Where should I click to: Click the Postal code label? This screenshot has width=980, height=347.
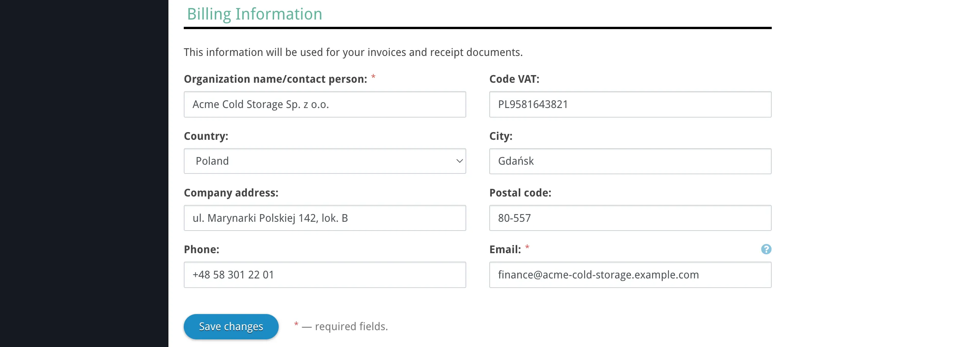(520, 193)
